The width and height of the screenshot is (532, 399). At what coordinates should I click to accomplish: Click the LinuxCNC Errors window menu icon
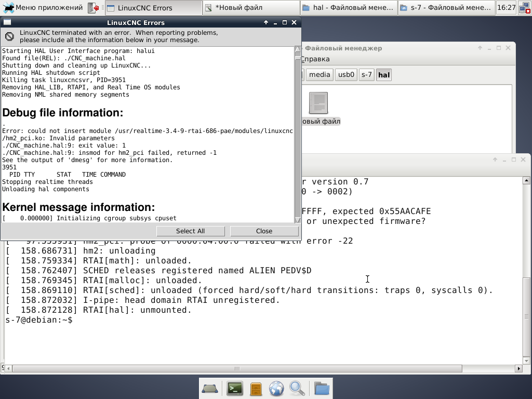pyautogui.click(x=7, y=22)
